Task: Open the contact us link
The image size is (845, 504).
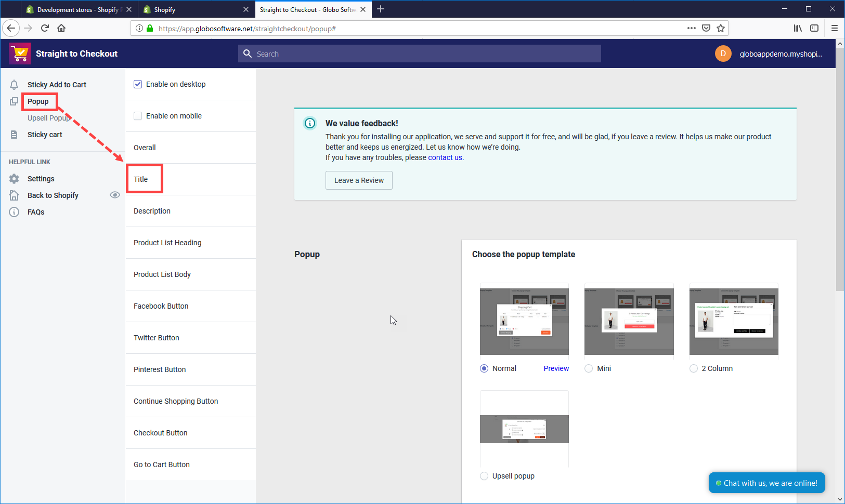Action: pyautogui.click(x=445, y=157)
